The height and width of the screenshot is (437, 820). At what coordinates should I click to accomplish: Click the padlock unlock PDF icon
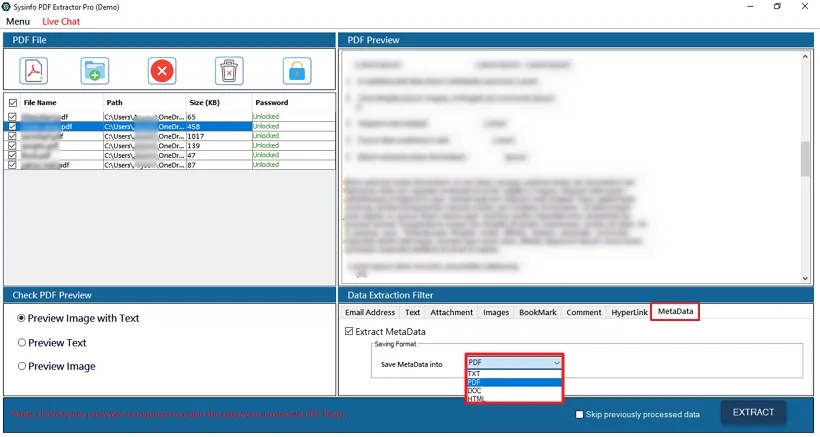coord(297,71)
